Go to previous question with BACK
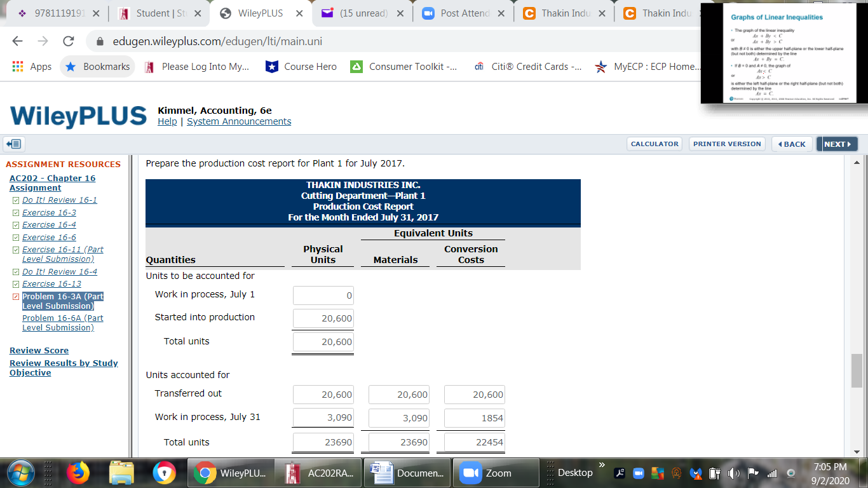The image size is (868, 488). (x=792, y=144)
